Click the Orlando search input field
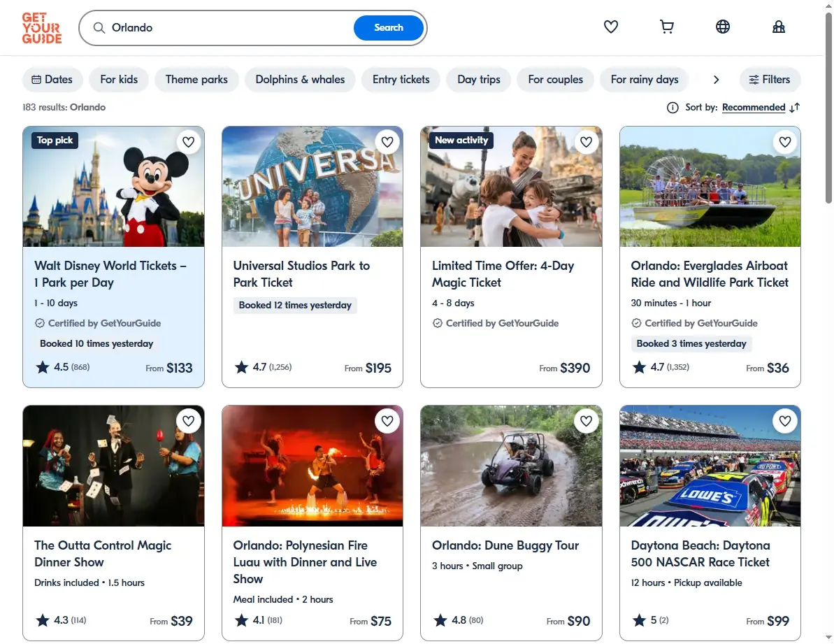The image size is (834, 644). [229, 28]
